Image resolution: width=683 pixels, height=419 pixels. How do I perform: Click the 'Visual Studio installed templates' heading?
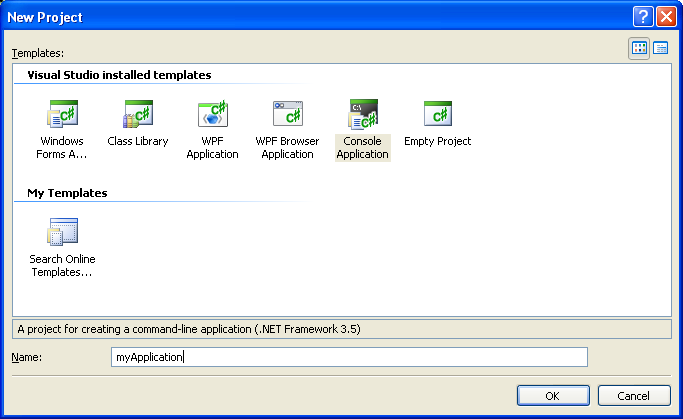click(x=119, y=75)
